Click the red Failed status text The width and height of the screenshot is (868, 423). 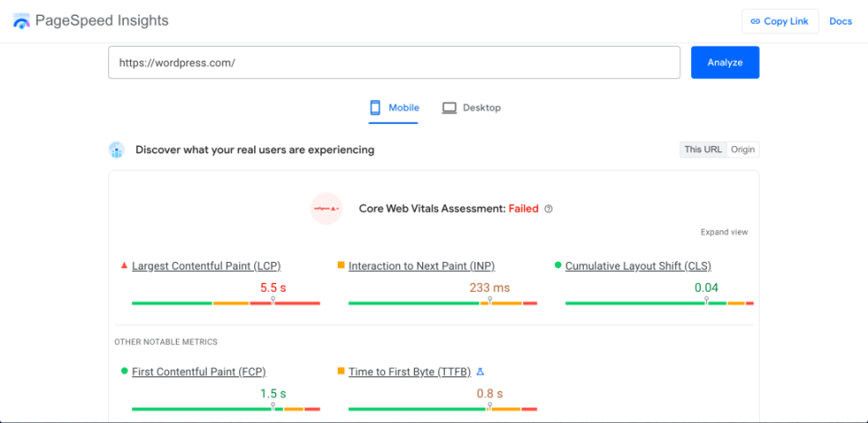pos(523,208)
